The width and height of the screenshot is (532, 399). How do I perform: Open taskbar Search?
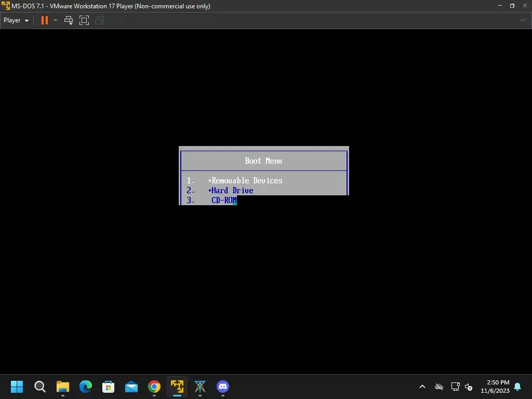click(39, 387)
